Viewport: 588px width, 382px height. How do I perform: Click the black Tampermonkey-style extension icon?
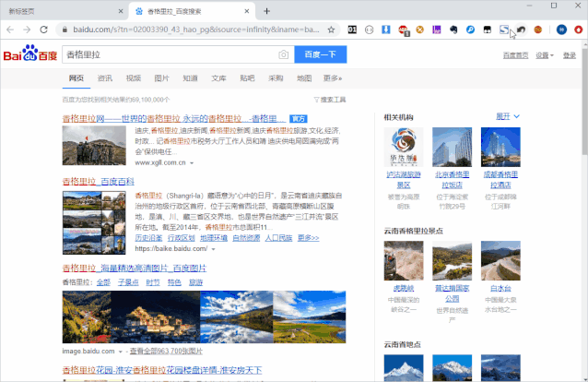(488, 30)
